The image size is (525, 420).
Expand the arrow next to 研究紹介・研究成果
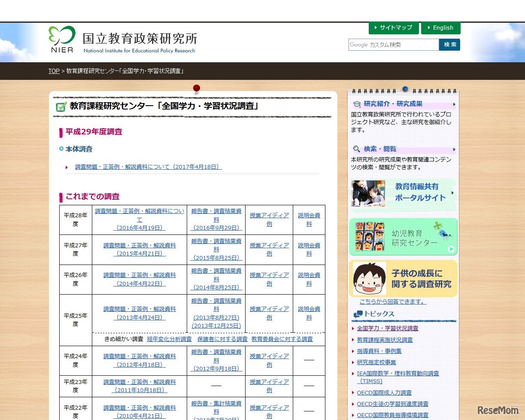click(x=454, y=104)
